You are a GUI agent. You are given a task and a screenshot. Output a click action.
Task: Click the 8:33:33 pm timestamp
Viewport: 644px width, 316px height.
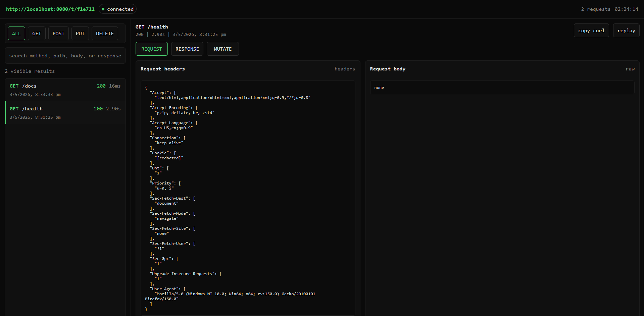point(35,95)
